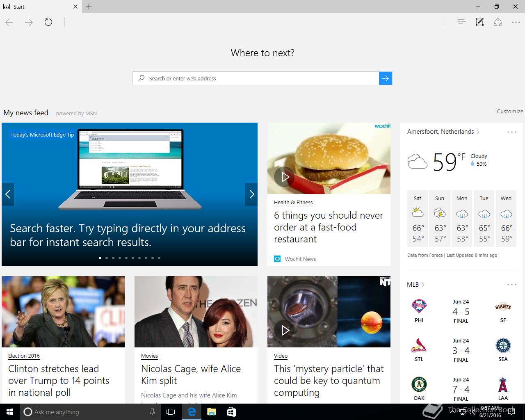Click the Athletics OAK team logo
This screenshot has width=525, height=420.
[419, 384]
